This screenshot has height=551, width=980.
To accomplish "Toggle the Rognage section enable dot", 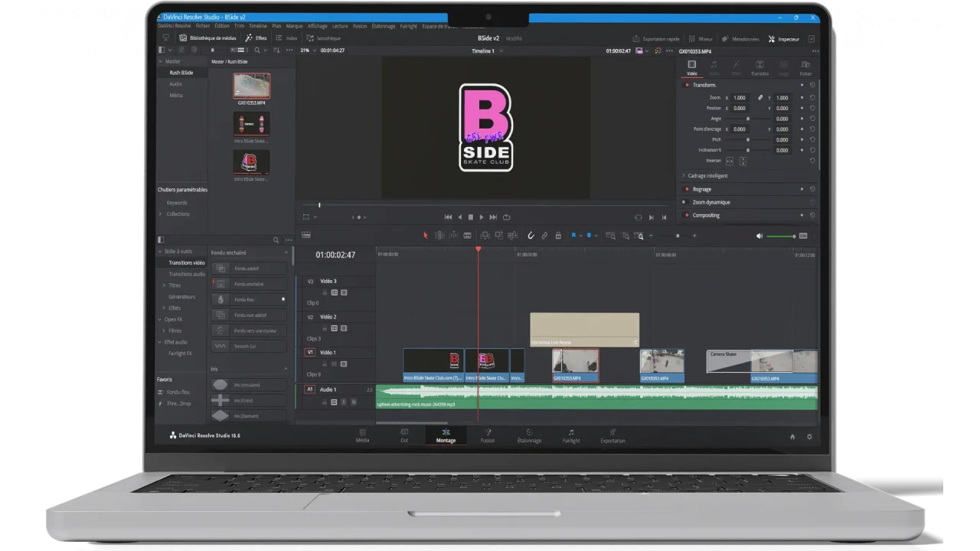I will [x=687, y=189].
